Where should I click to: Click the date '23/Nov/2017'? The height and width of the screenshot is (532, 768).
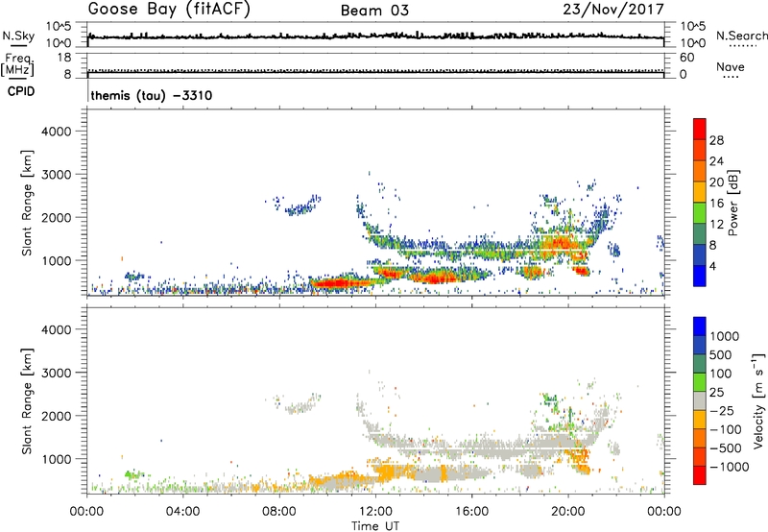(x=613, y=9)
